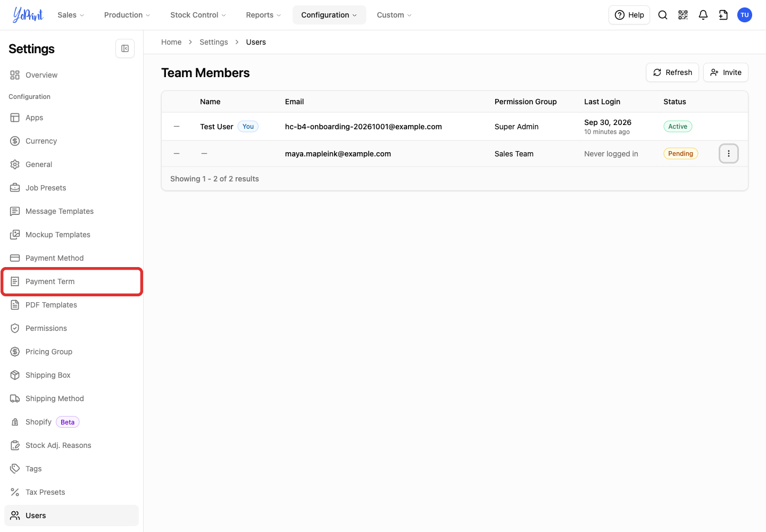Expand the Reports menu
Image resolution: width=766 pixels, height=532 pixels.
coord(263,15)
